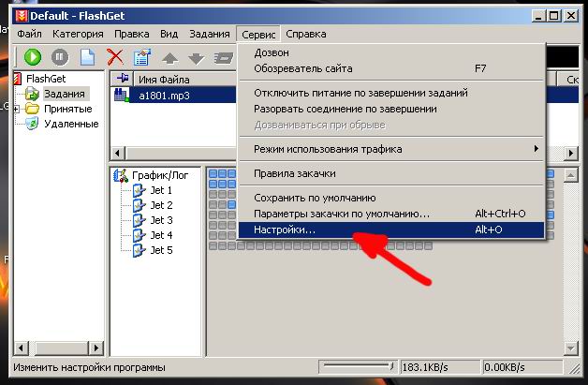Screen dimensions: 588x385
Task: Open the Вид menu
Action: 169,34
